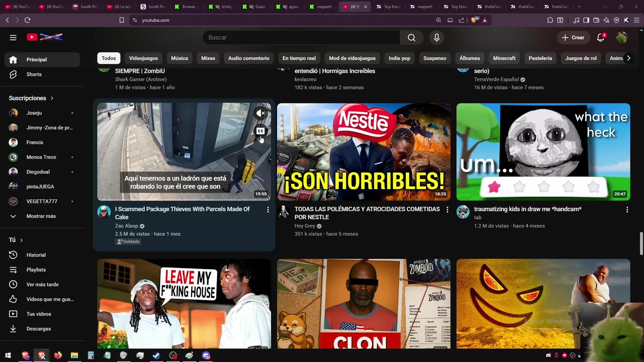Open options for draw me video
This screenshot has height=362, width=644.
(x=627, y=210)
